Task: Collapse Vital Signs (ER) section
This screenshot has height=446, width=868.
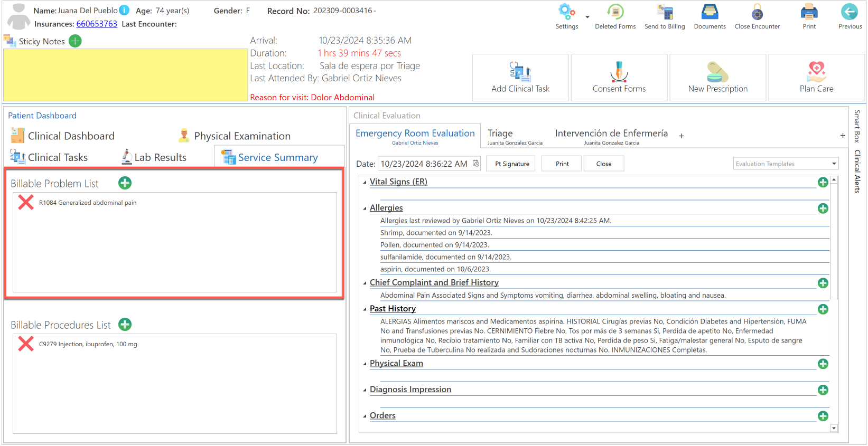Action: pos(365,182)
